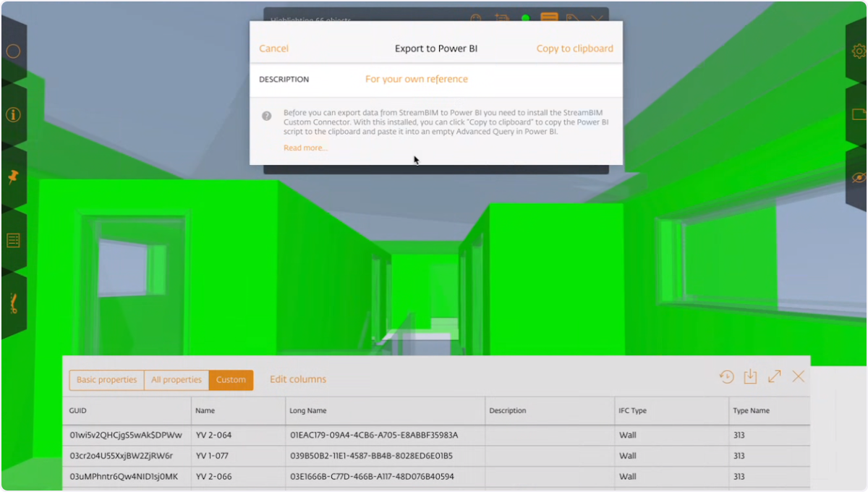Open the info panel icon
The height and width of the screenshot is (492, 868).
click(x=13, y=114)
